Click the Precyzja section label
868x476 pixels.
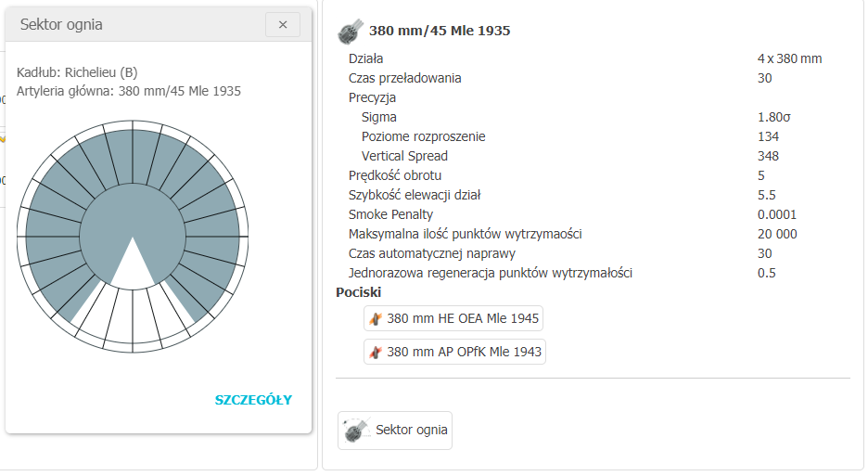[373, 97]
